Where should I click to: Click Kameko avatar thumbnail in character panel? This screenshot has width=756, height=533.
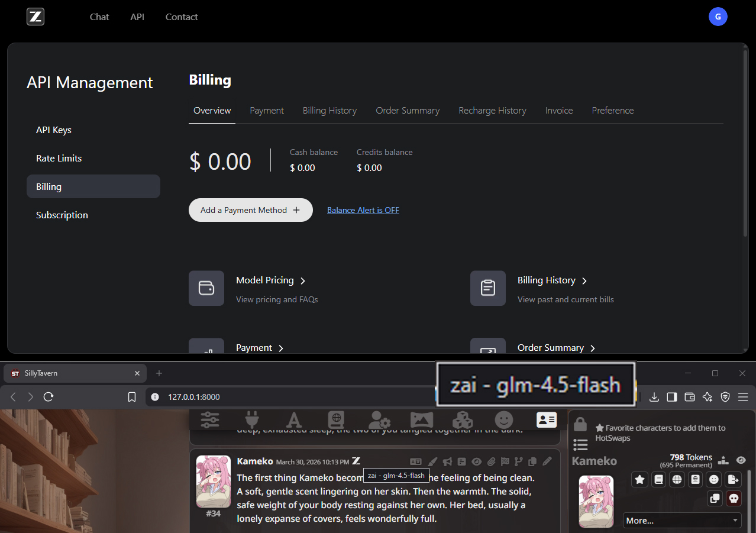[x=596, y=502]
